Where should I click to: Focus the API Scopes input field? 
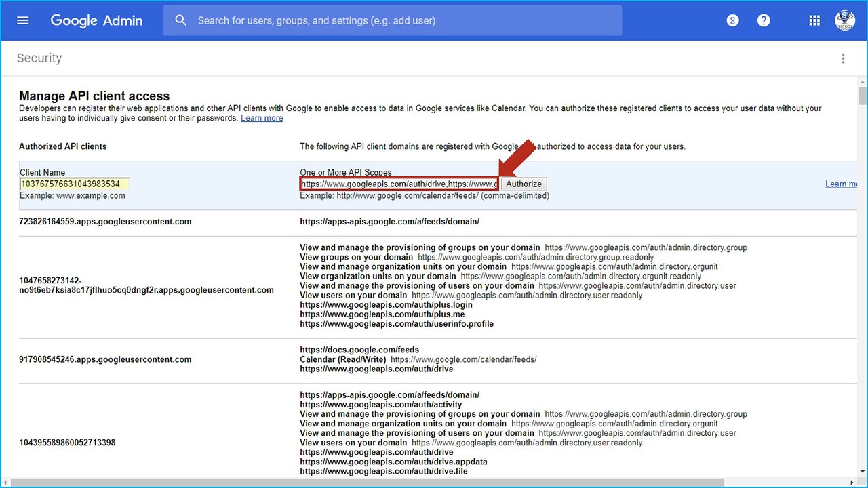tap(399, 184)
